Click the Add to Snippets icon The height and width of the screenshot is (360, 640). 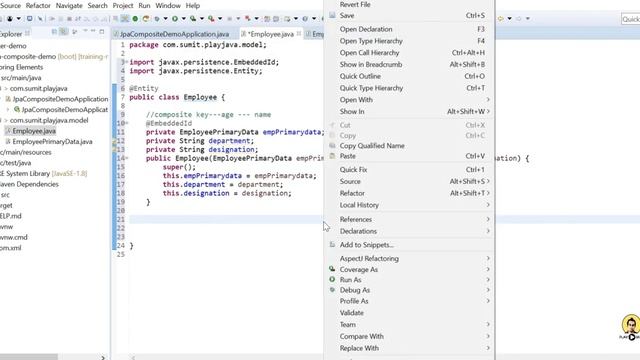pyautogui.click(x=332, y=244)
